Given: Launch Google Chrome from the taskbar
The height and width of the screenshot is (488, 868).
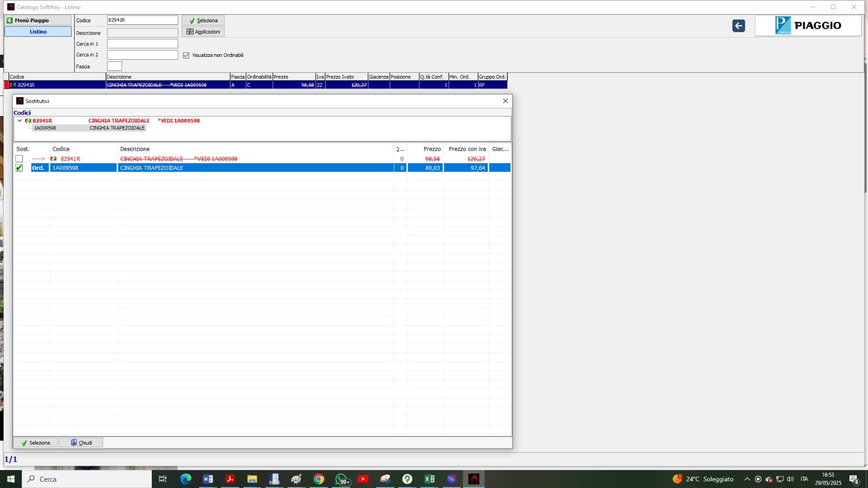Looking at the screenshot, I should 318,479.
